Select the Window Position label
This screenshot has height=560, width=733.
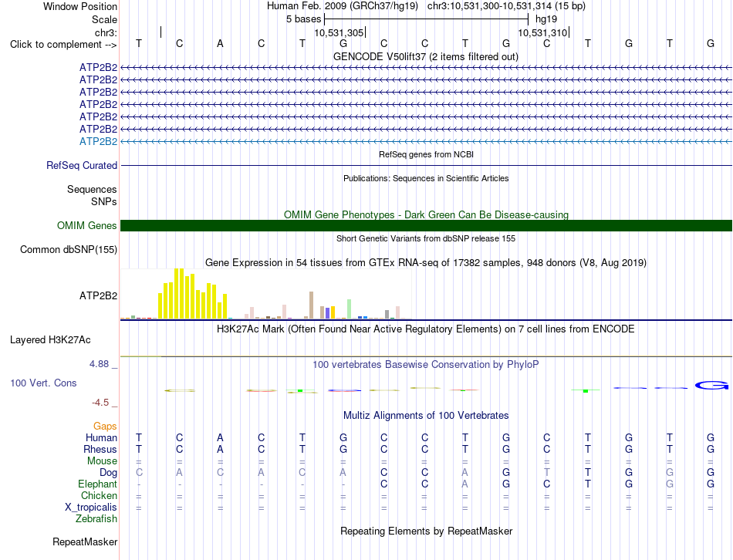(x=80, y=6)
